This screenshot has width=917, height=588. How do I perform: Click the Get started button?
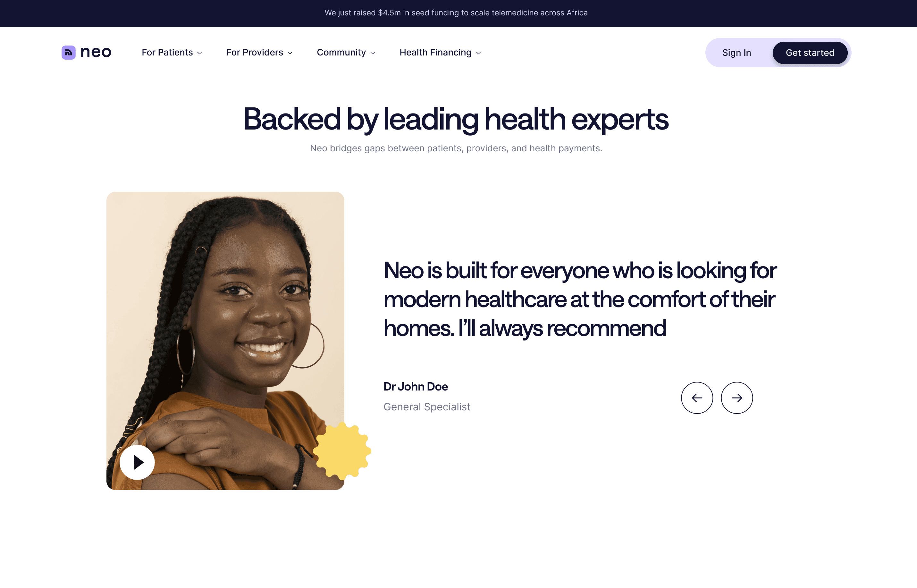pos(810,53)
